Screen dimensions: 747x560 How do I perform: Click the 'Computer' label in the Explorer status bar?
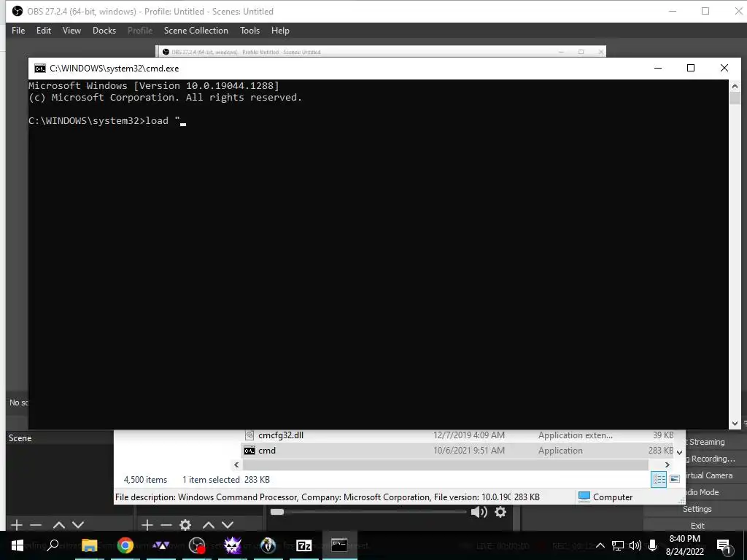[613, 497]
